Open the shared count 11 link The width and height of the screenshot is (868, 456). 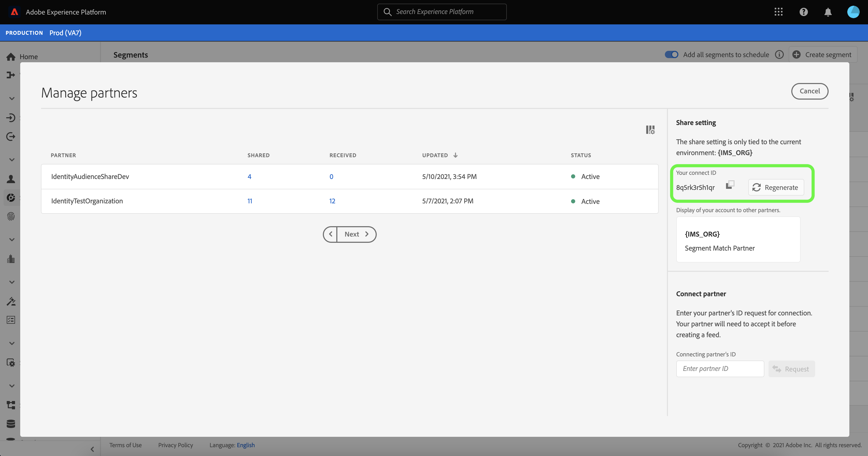250,201
